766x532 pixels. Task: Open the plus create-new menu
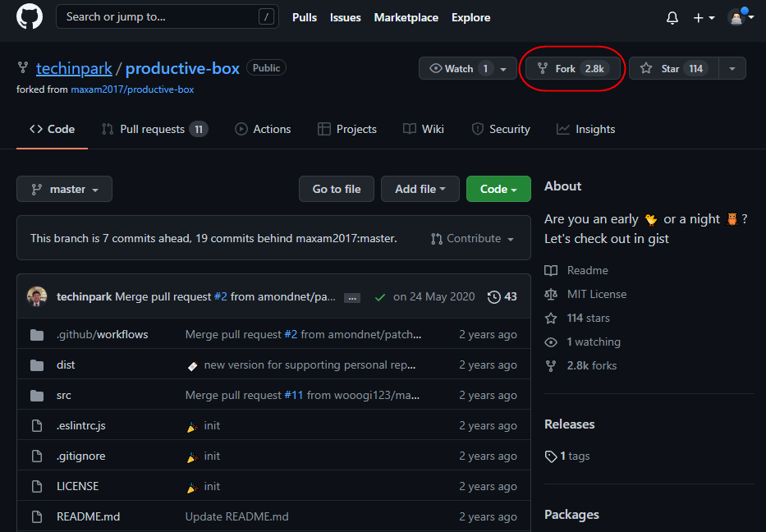tap(704, 18)
